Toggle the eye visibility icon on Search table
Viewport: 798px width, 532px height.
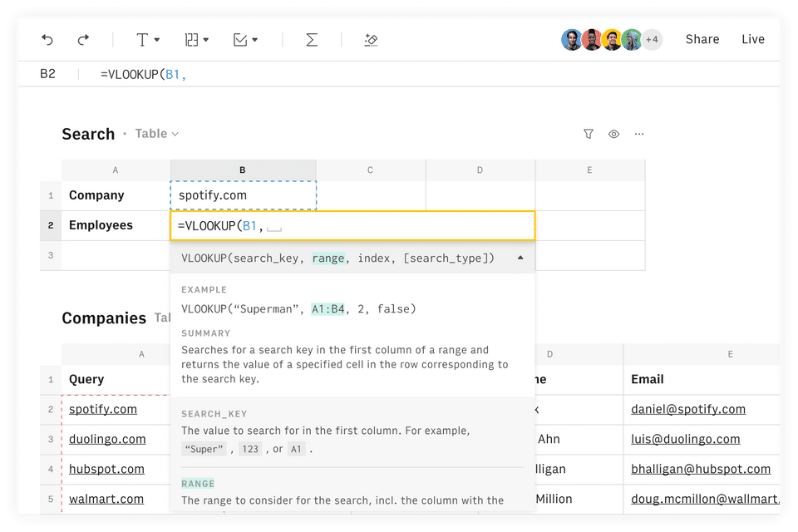tap(613, 134)
